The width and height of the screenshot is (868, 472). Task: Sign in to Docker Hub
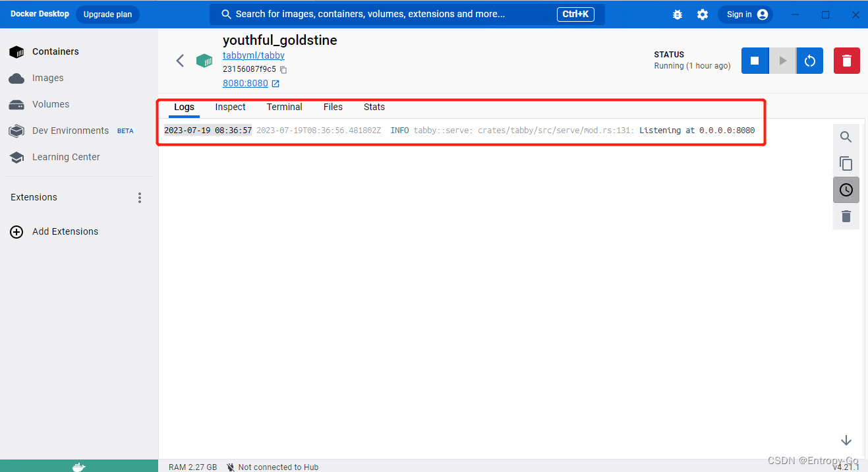coord(745,14)
